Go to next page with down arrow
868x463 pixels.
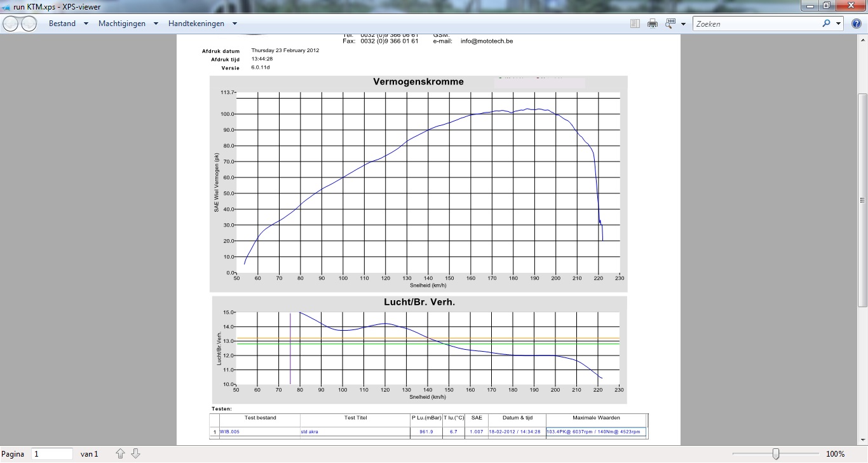(x=135, y=453)
